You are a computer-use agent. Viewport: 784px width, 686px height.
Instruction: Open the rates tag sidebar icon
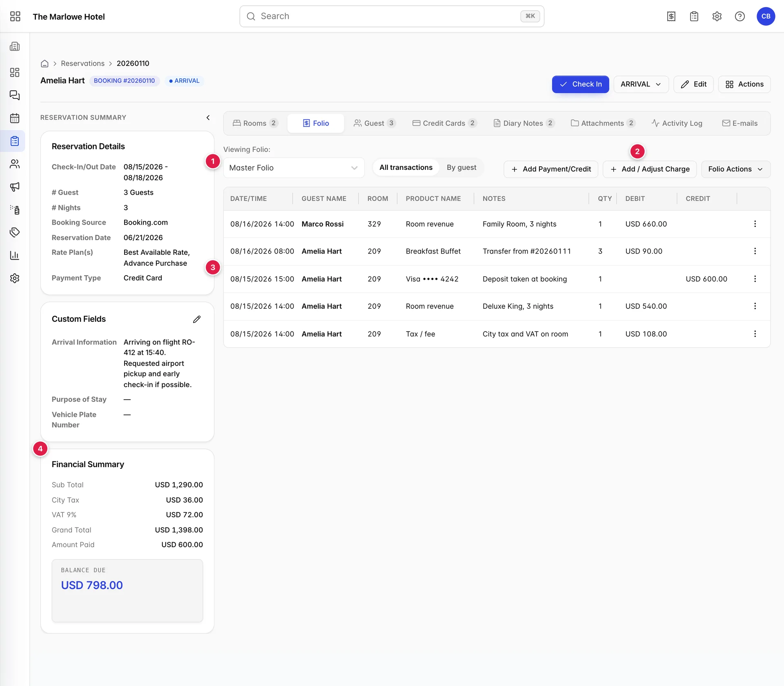point(15,233)
